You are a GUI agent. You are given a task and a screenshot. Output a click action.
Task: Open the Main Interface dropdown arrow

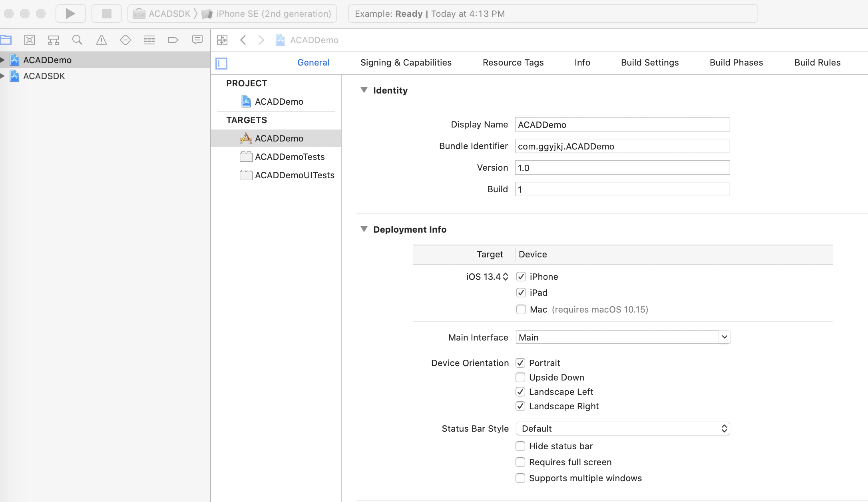[x=725, y=337]
